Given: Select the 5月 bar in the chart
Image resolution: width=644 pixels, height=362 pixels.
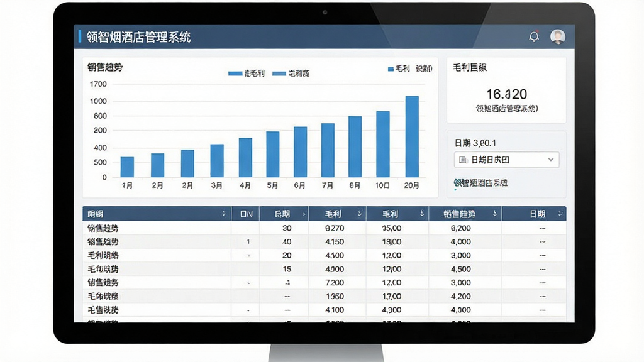Looking at the screenshot, I should pos(273,155).
